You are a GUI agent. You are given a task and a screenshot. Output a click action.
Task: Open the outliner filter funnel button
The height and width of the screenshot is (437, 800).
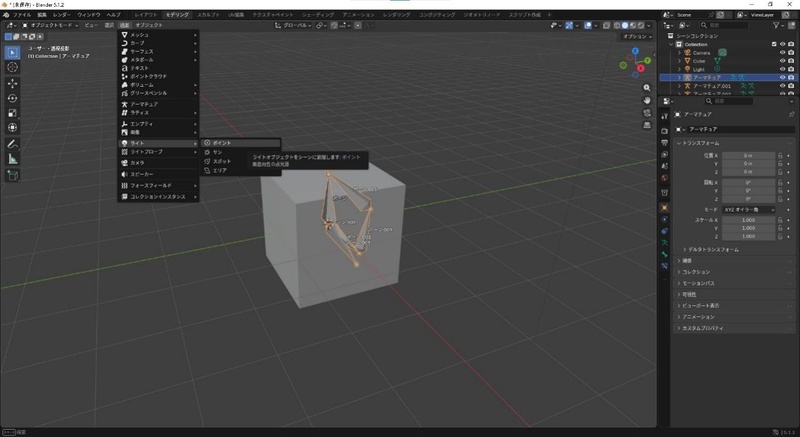[x=777, y=25]
